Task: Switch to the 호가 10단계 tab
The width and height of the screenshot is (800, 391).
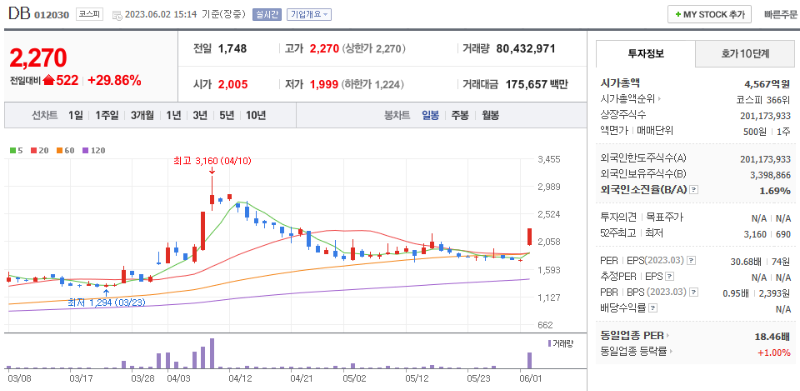Action: [x=745, y=54]
